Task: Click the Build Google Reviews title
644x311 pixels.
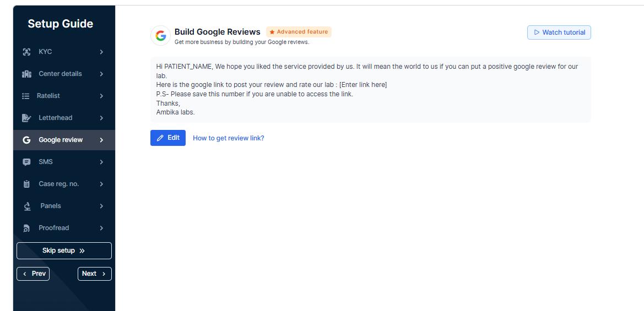Action: 217,31
